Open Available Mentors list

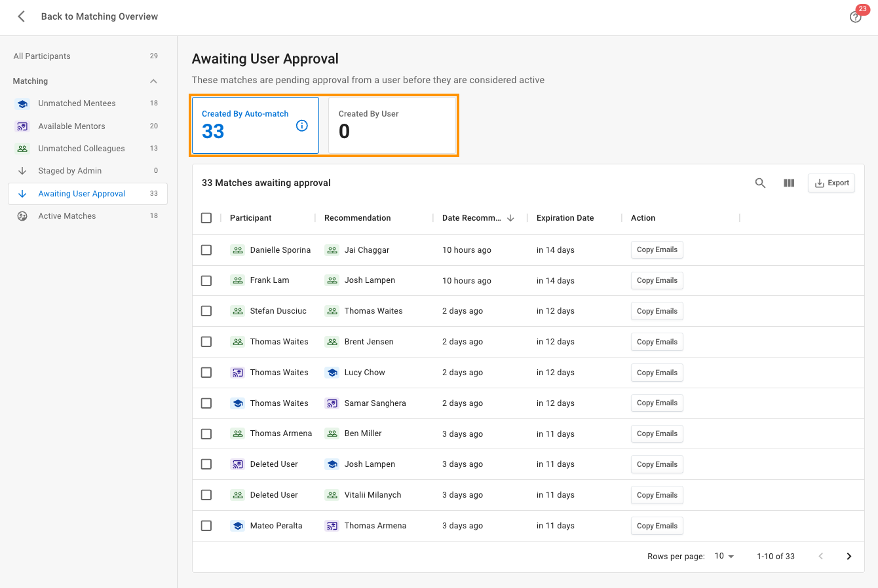(x=87, y=126)
